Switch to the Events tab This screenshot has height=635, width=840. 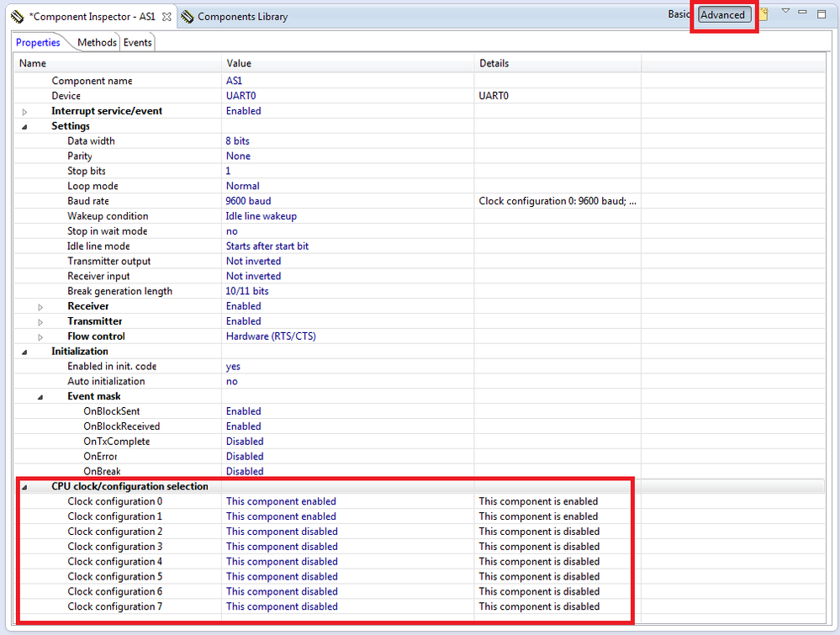click(138, 42)
